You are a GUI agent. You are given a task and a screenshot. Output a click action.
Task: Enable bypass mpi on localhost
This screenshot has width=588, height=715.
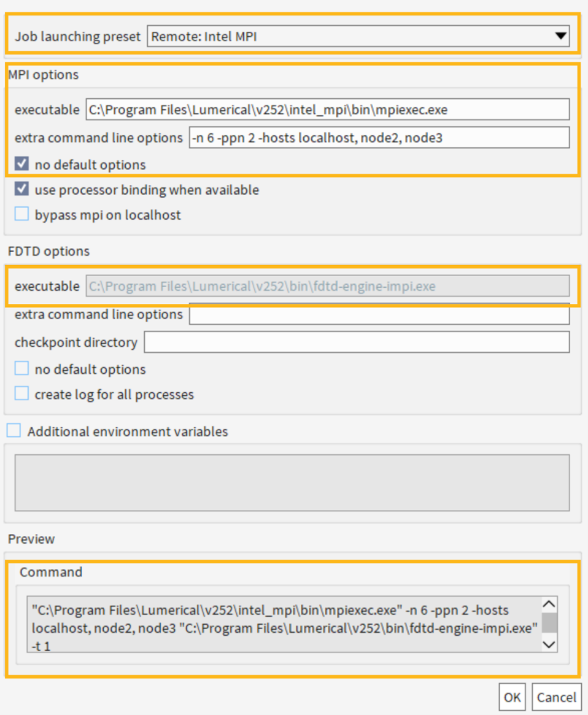click(22, 215)
